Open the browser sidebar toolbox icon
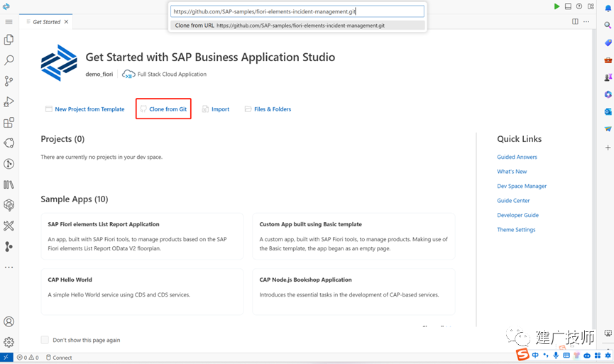The height and width of the screenshot is (364, 614). pyautogui.click(x=608, y=60)
